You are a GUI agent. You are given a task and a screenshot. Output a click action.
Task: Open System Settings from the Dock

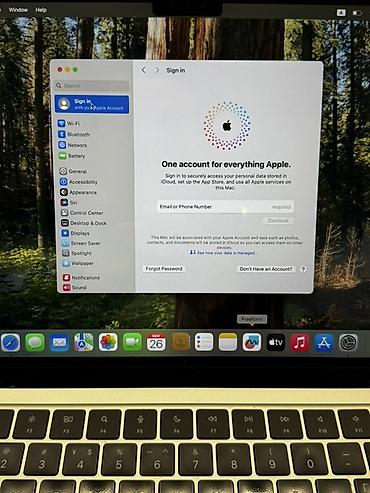pyautogui.click(x=348, y=342)
